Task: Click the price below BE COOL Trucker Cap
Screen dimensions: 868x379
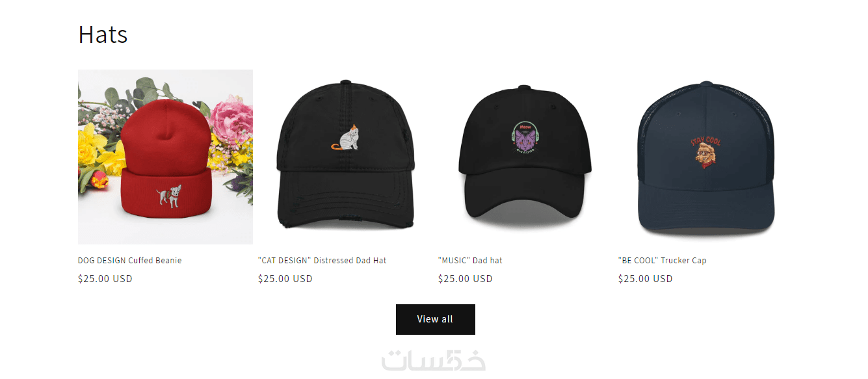Action: 646,279
